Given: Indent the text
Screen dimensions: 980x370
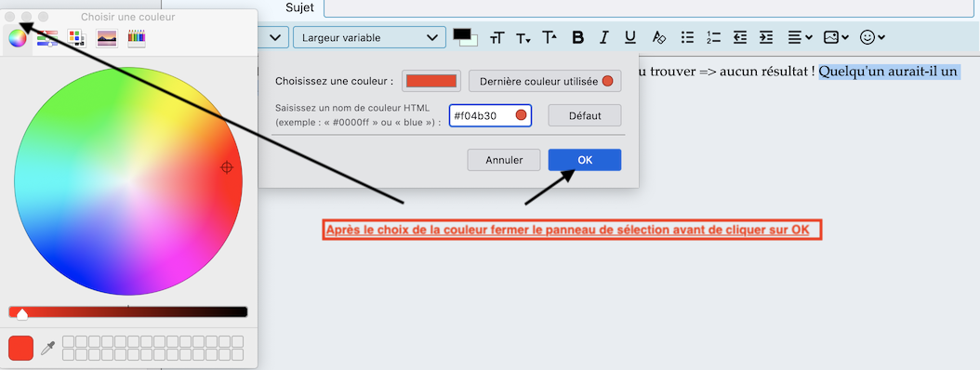Looking at the screenshot, I should 766,37.
